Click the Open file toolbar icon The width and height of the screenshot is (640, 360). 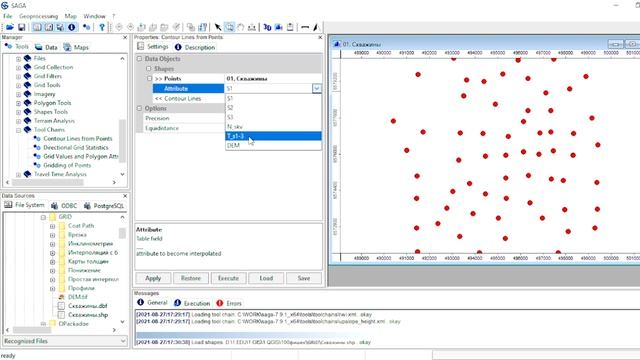tap(10, 27)
